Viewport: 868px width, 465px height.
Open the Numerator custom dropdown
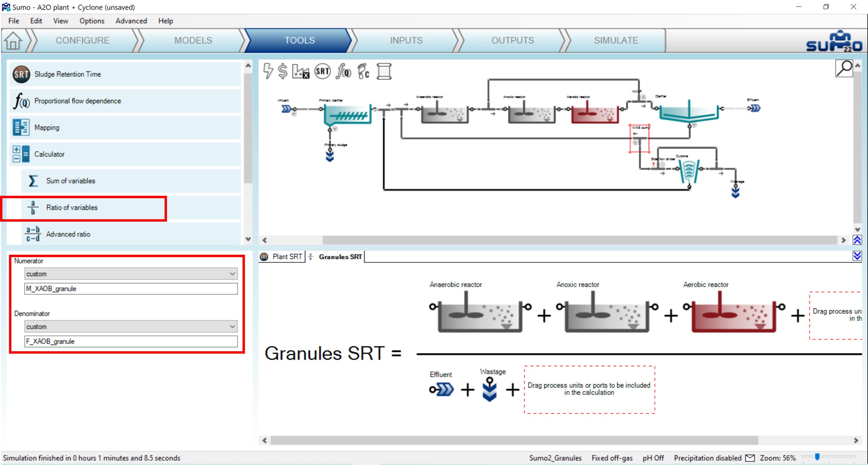coord(131,274)
